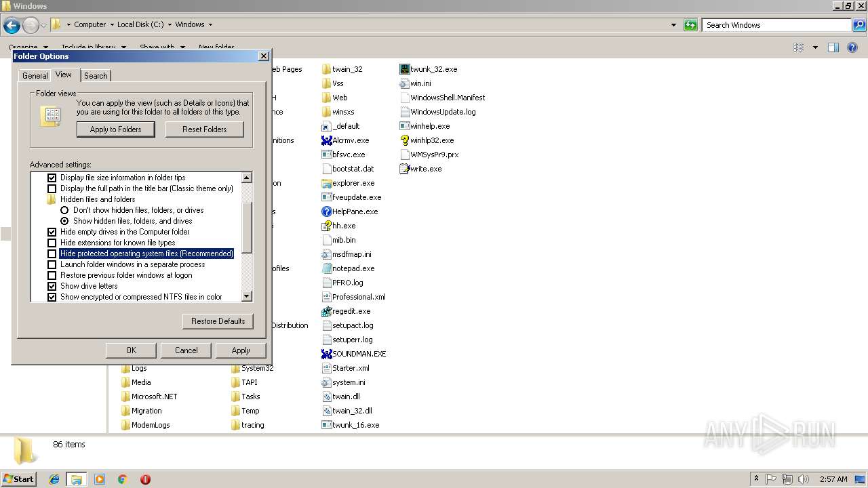Select the System32 folder icon
Screen dimensions: 868x488
click(x=236, y=368)
